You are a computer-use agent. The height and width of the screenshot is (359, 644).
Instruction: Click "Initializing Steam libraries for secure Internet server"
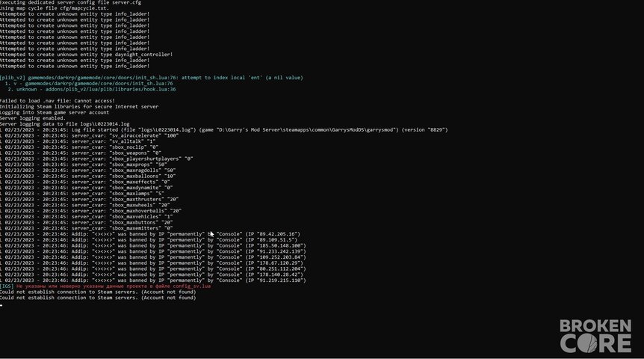click(79, 106)
